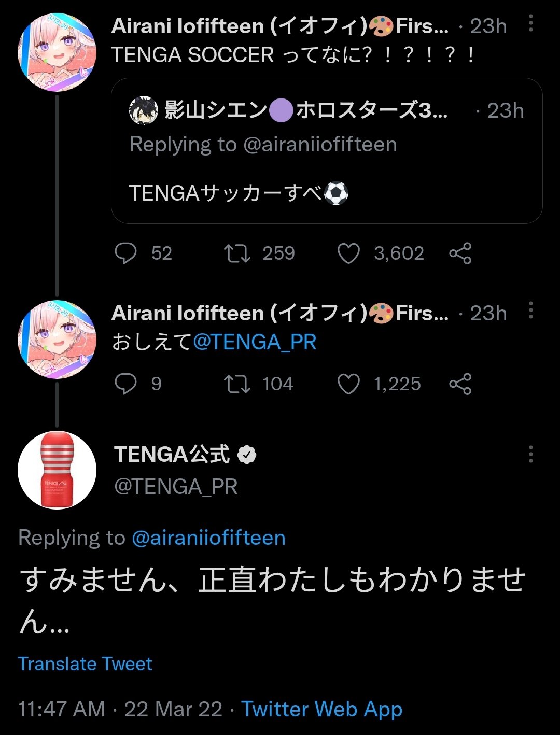Open more options on first Airani tweet
Image resolution: width=560 pixels, height=735 pixels.
coord(530,23)
